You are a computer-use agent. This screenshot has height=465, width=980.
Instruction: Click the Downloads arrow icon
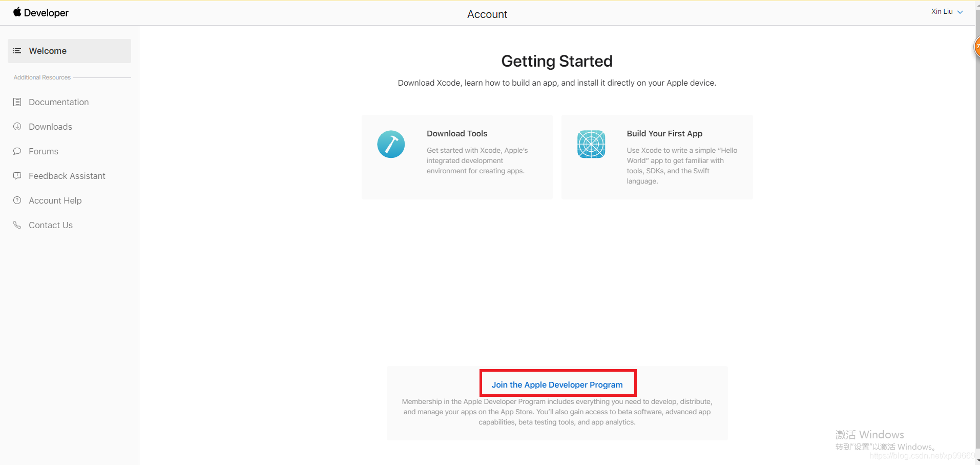17,126
